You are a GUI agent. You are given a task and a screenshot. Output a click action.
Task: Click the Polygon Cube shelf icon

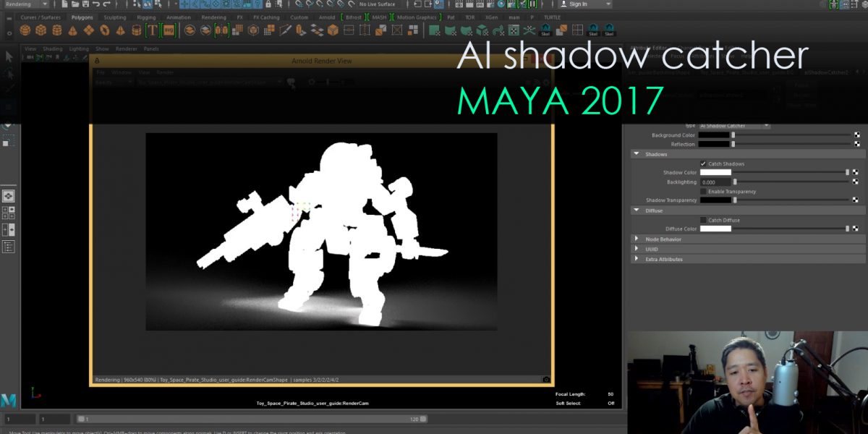tap(41, 30)
